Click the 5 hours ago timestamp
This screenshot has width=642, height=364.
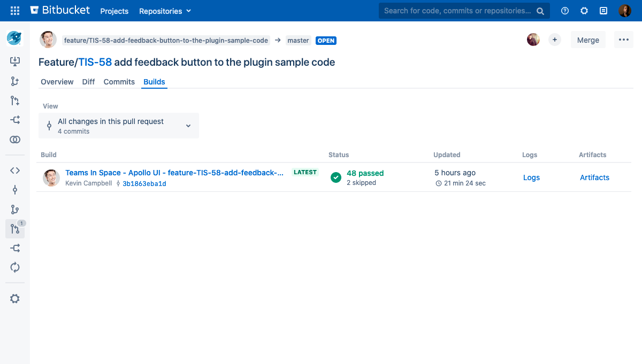[x=455, y=173]
